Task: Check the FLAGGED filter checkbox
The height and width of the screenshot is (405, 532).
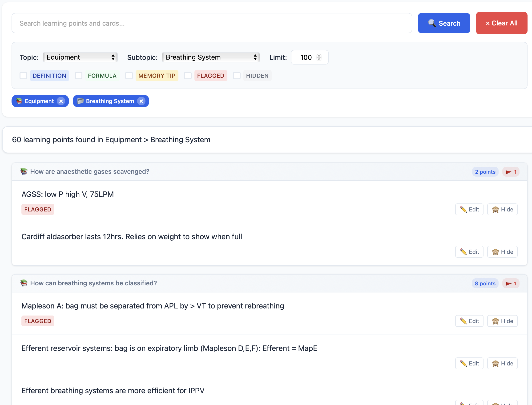Action: (x=188, y=76)
